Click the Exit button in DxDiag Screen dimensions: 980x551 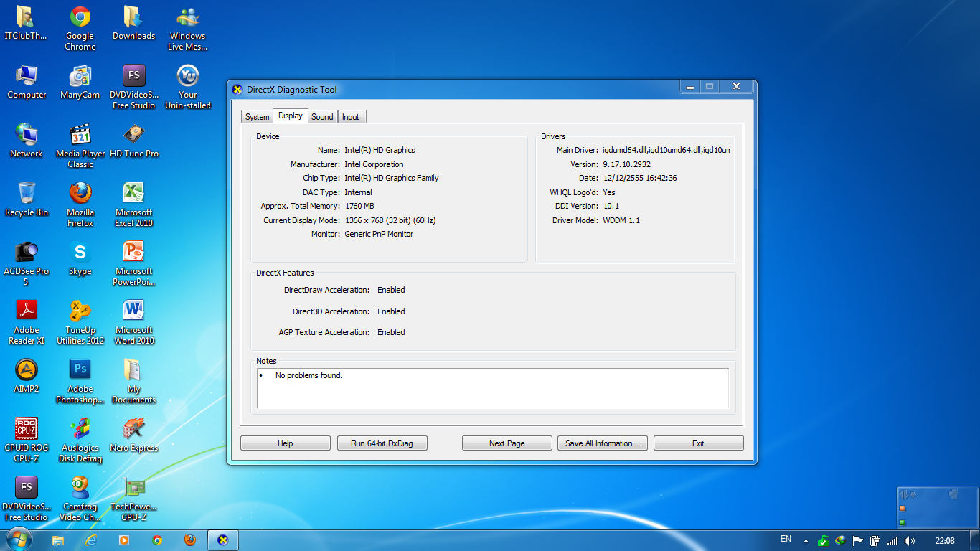coord(698,443)
